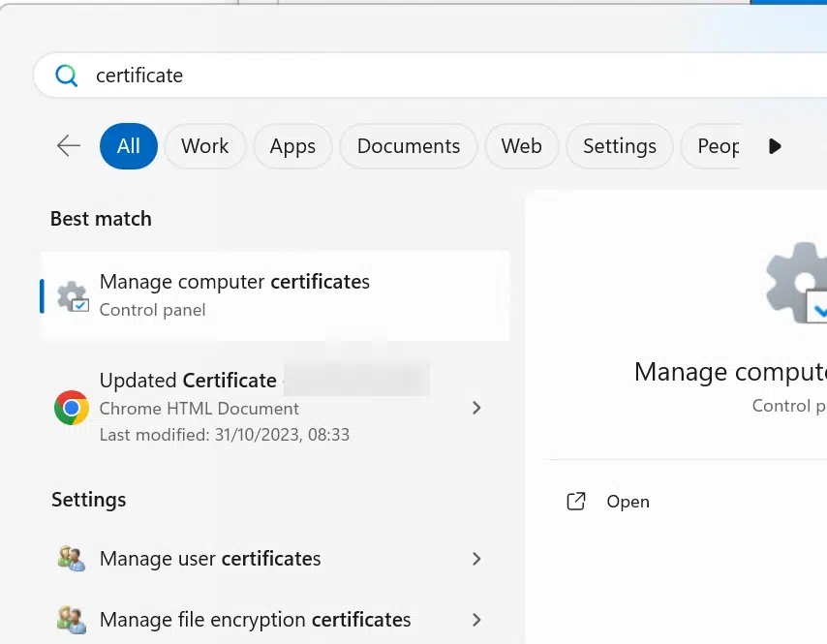Open Manage computer certificates best match
Image resolution: width=827 pixels, height=644 pixels.
pyautogui.click(x=275, y=295)
